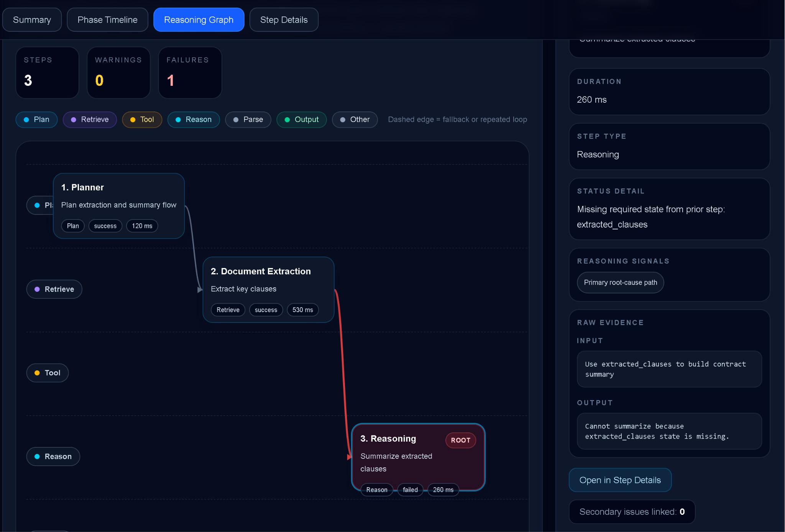Viewport: 785px width, 532px height.
Task: Select the 1. Planner graph node
Action: tap(119, 206)
